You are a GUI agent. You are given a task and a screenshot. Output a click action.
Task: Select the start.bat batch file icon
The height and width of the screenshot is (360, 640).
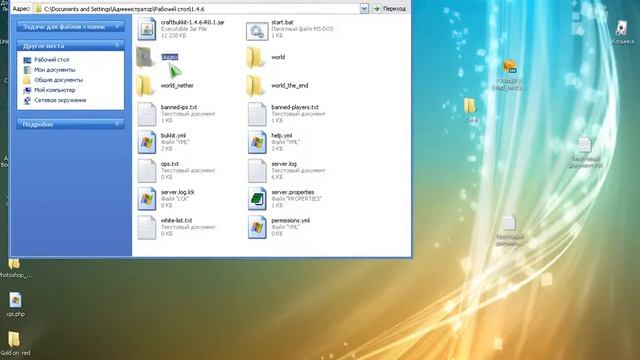click(257, 31)
